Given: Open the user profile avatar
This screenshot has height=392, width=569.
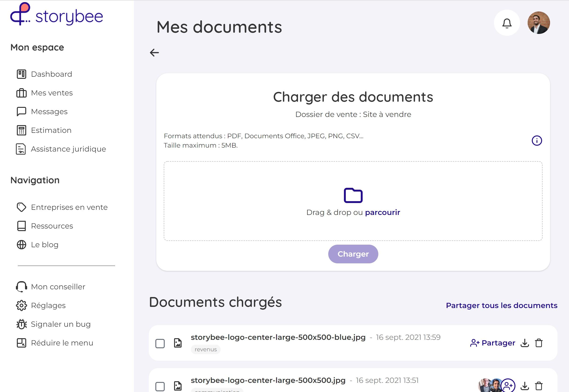Looking at the screenshot, I should point(539,23).
